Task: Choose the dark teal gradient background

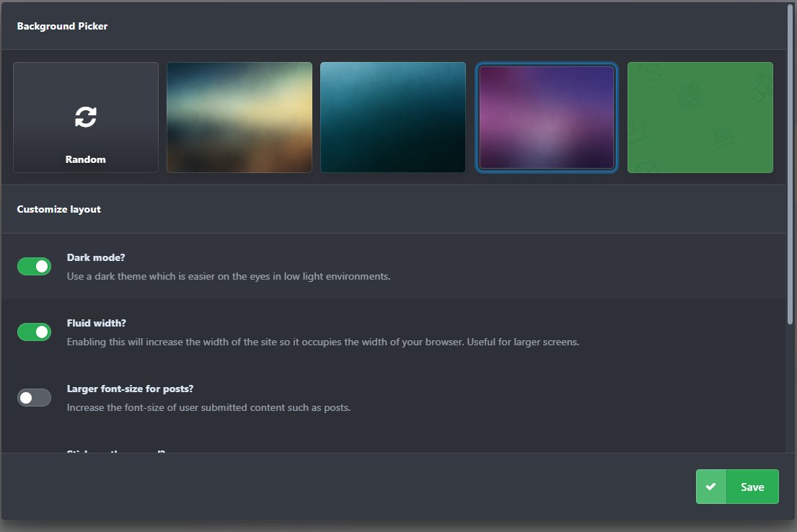Action: point(393,118)
